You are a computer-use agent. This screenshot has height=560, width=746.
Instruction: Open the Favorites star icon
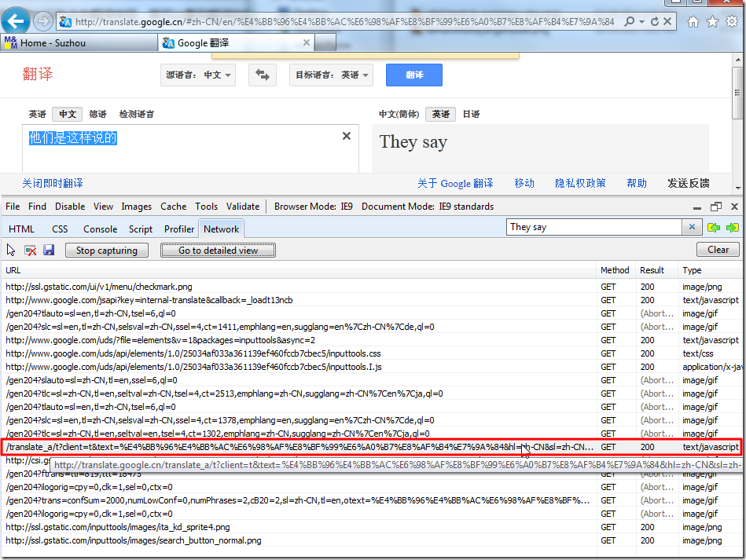pos(712,21)
